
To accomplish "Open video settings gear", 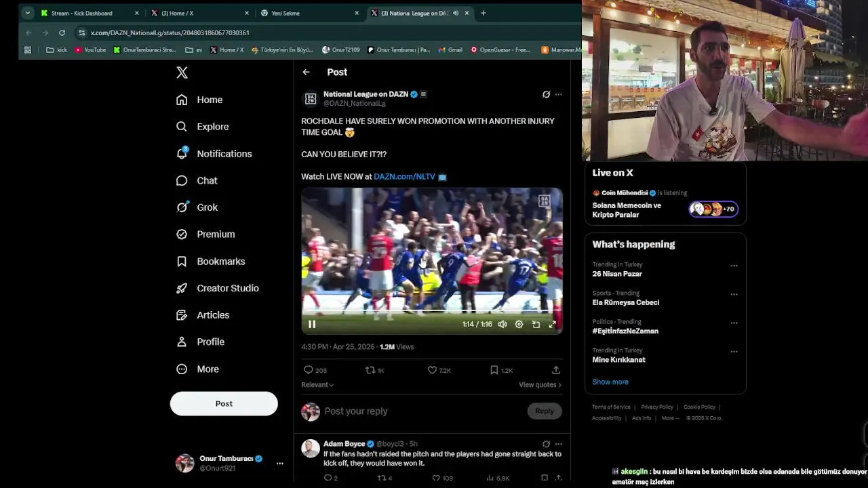I will [519, 325].
